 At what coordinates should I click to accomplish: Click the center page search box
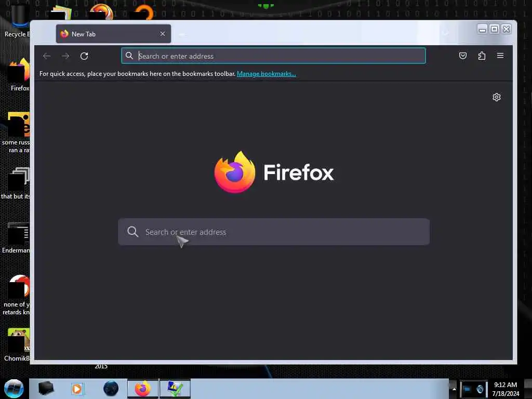click(273, 232)
